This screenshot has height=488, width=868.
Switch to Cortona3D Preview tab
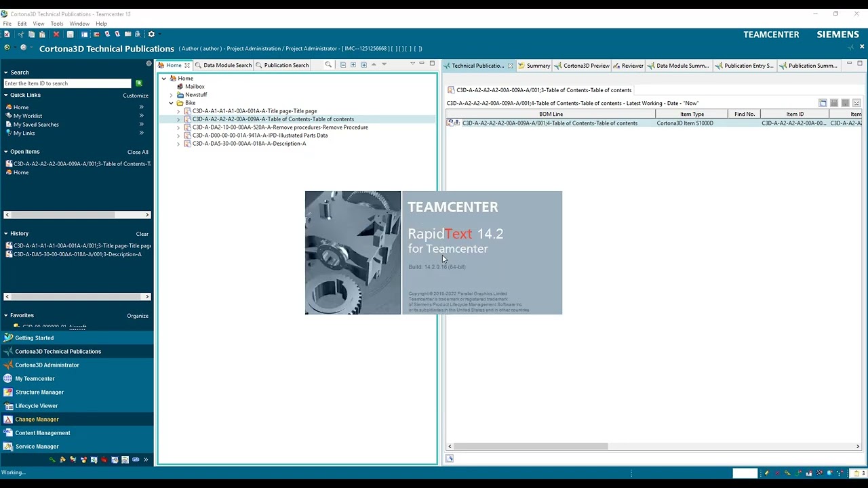582,66
